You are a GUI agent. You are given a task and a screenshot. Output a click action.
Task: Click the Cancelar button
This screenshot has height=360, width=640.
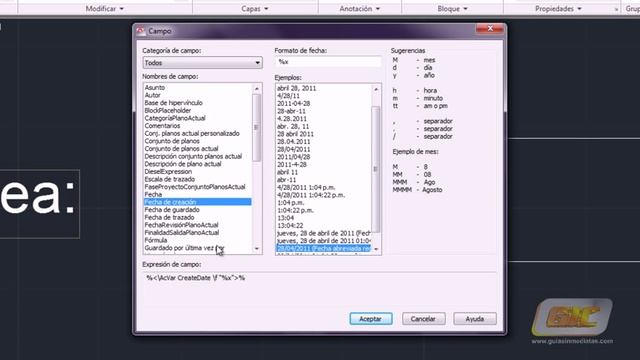[423, 319]
